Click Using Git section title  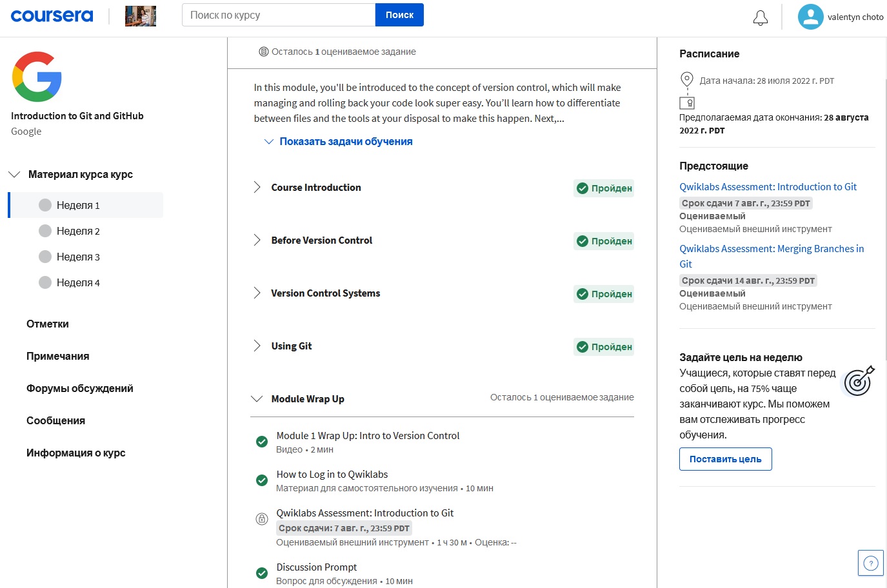point(292,346)
